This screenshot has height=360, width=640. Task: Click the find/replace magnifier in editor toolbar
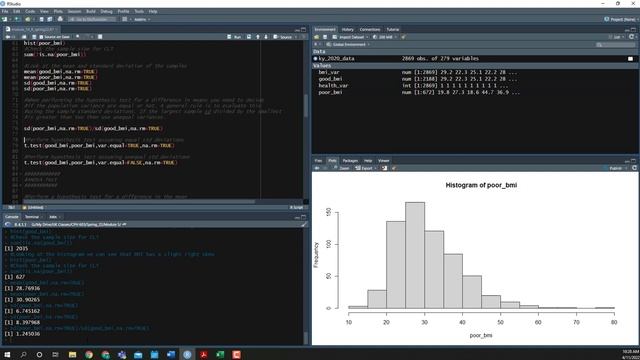click(78, 37)
